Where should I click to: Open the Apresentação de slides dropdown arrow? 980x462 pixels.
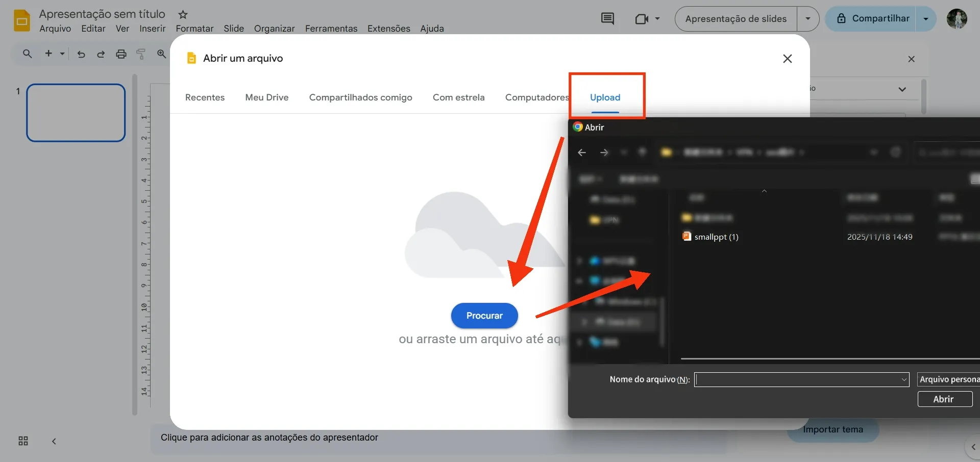point(808,18)
